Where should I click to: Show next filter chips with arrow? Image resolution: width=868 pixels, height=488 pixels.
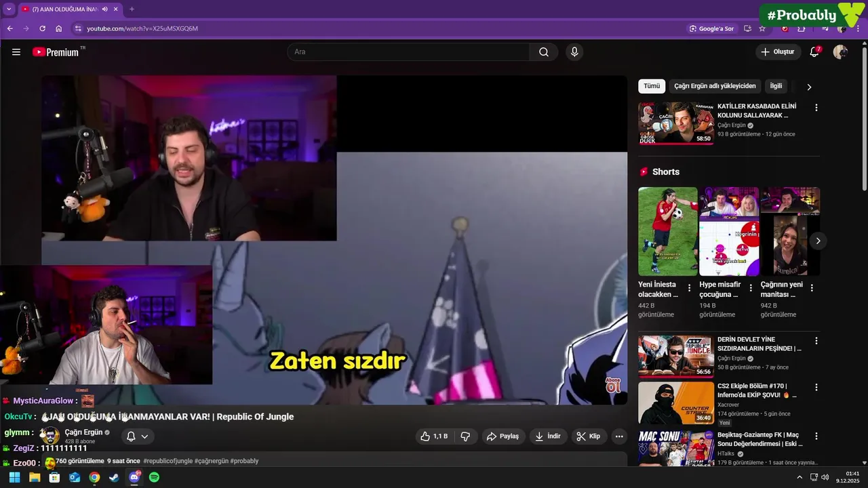tap(808, 87)
